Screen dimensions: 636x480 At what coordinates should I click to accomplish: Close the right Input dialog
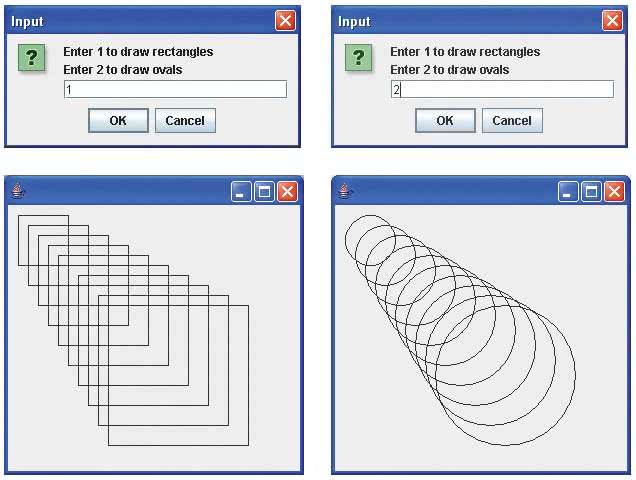point(612,20)
